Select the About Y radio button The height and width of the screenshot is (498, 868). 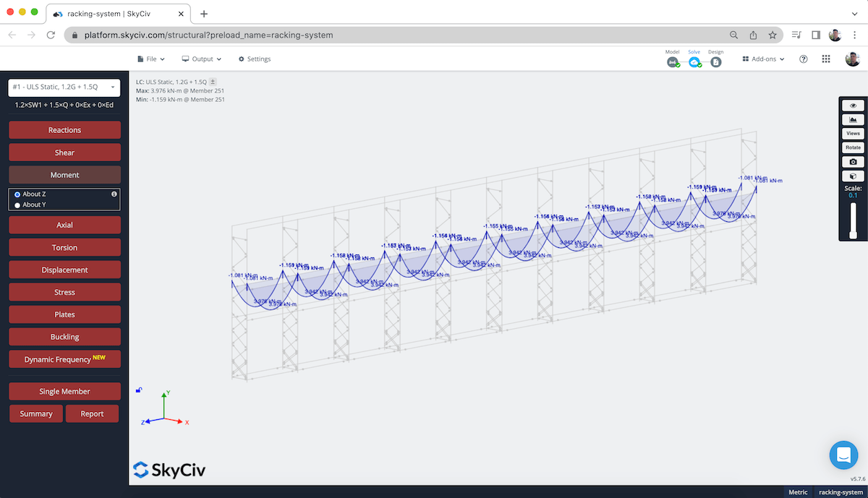click(16, 204)
